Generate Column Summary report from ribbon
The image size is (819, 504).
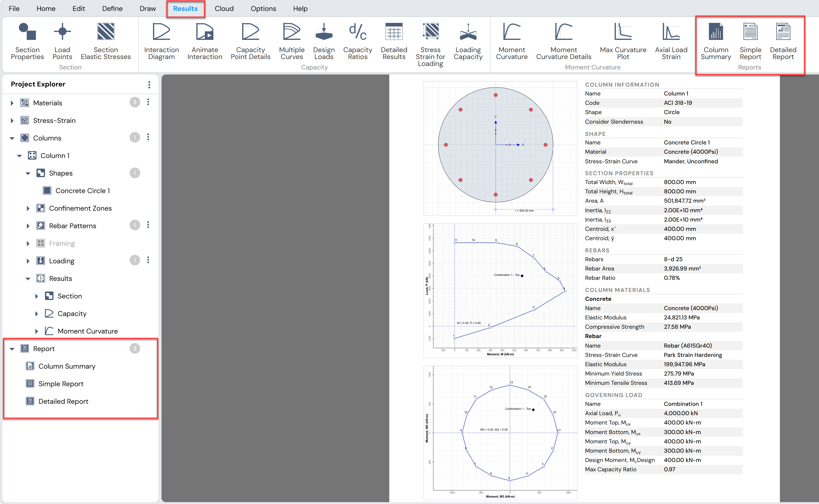715,41
